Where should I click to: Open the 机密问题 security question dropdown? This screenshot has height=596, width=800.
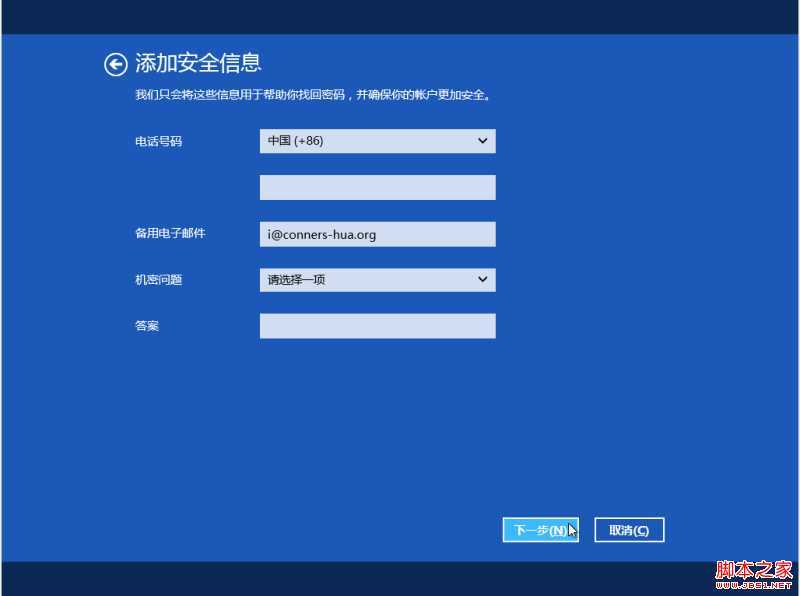pyautogui.click(x=377, y=280)
